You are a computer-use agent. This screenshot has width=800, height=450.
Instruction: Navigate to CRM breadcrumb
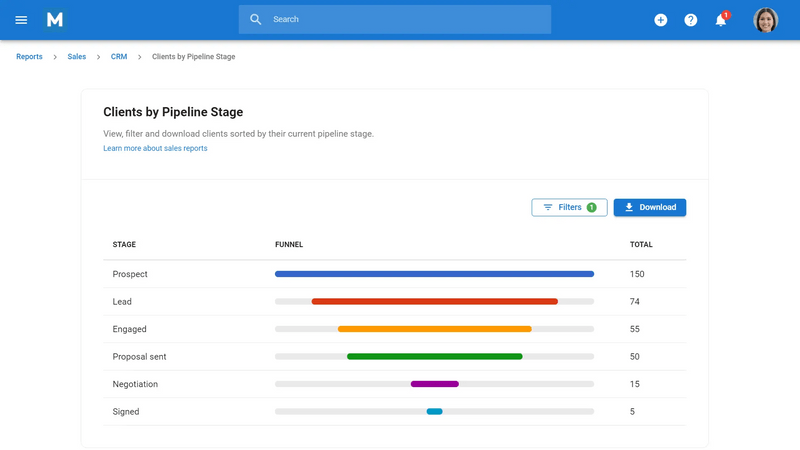tap(119, 57)
